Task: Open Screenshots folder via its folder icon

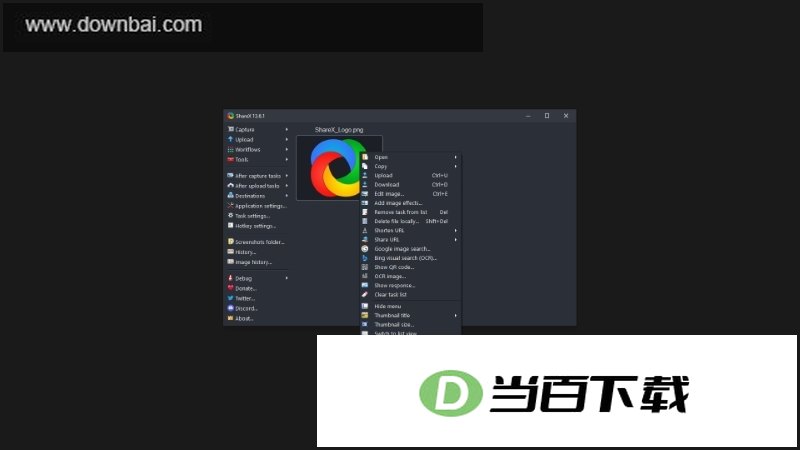Action: pos(231,241)
